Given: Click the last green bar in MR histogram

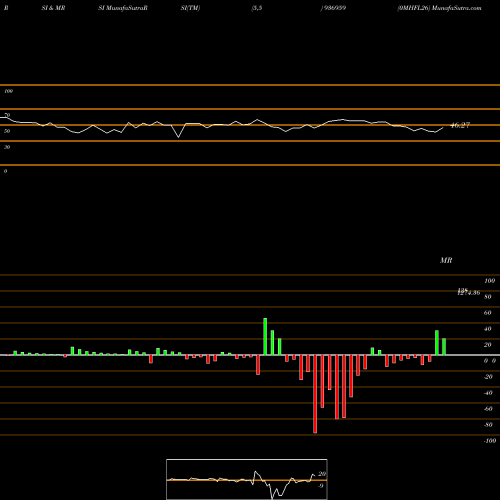Looking at the screenshot, I should 444,347.
